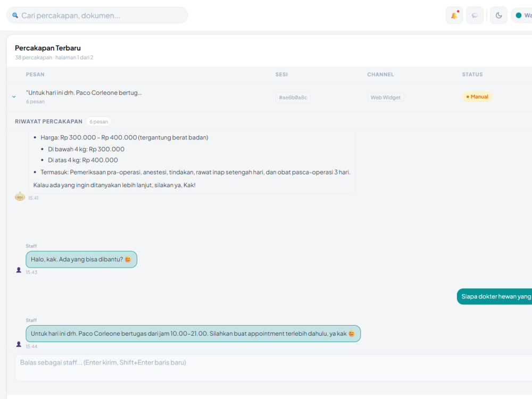Viewport: 532px width, 399px height.
Task: Click the 'Harga: Rp 300.000 – Rp 400.000' line
Action: coord(124,137)
